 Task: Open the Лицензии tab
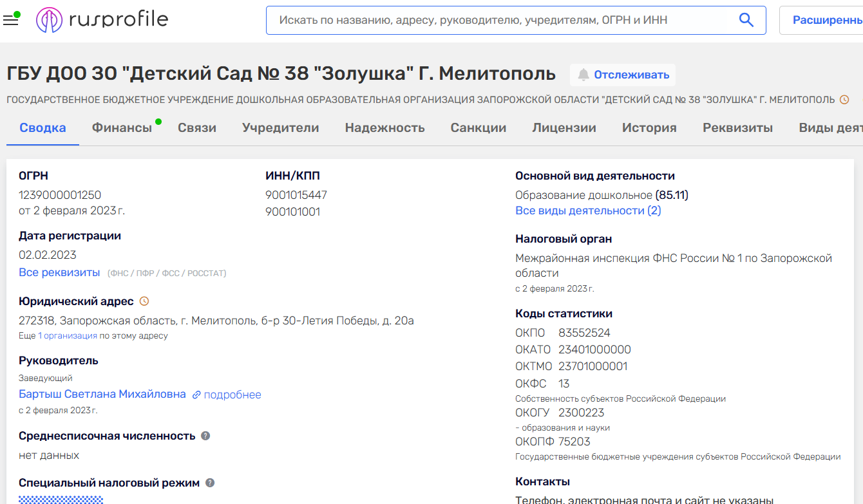[564, 127]
